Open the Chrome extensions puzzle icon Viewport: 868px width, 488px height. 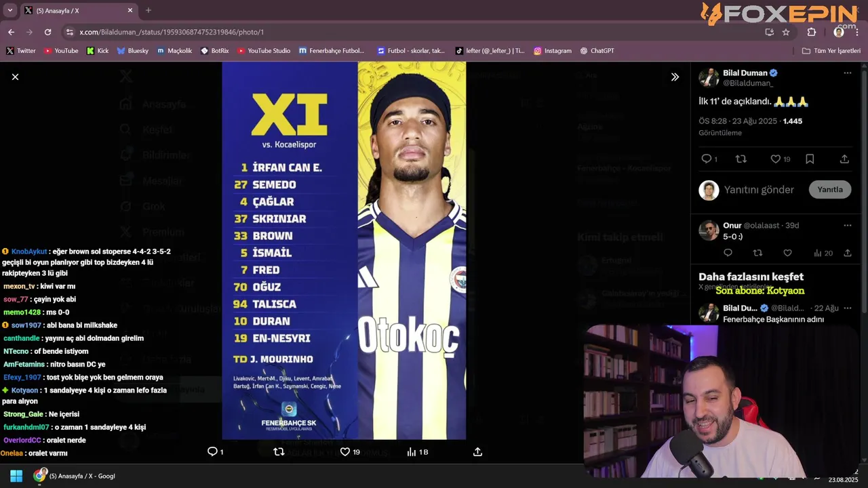point(812,32)
